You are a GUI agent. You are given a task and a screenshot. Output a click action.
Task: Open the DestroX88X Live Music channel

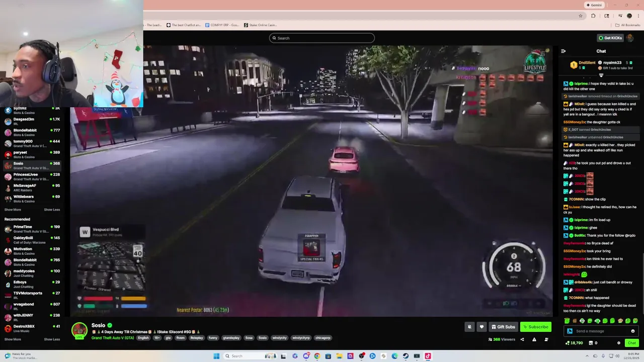coord(32,328)
